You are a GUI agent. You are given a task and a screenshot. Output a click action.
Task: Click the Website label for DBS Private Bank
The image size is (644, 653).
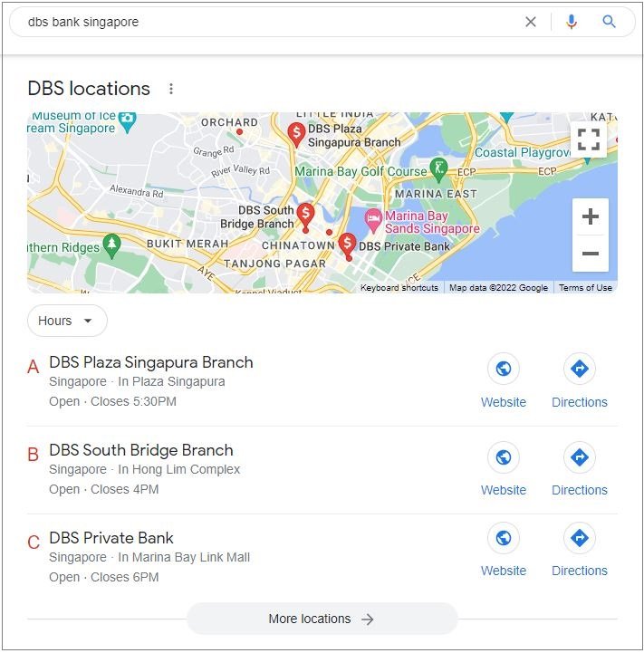click(x=504, y=571)
